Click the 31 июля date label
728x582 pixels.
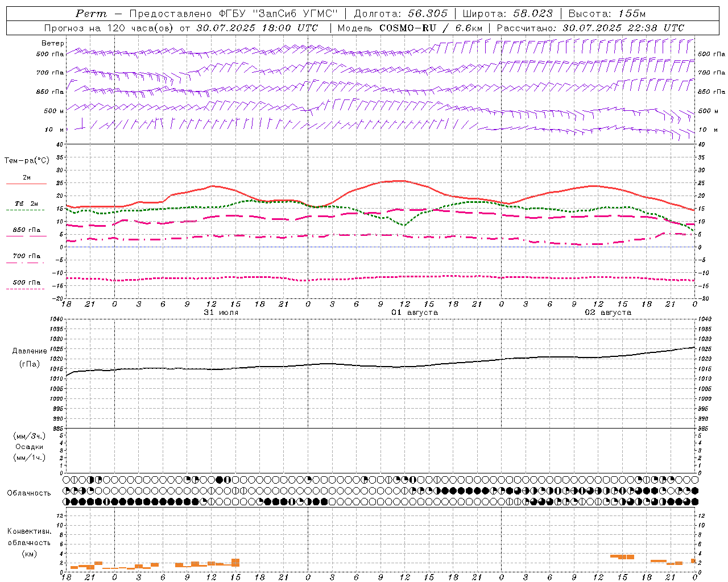pos(221,313)
